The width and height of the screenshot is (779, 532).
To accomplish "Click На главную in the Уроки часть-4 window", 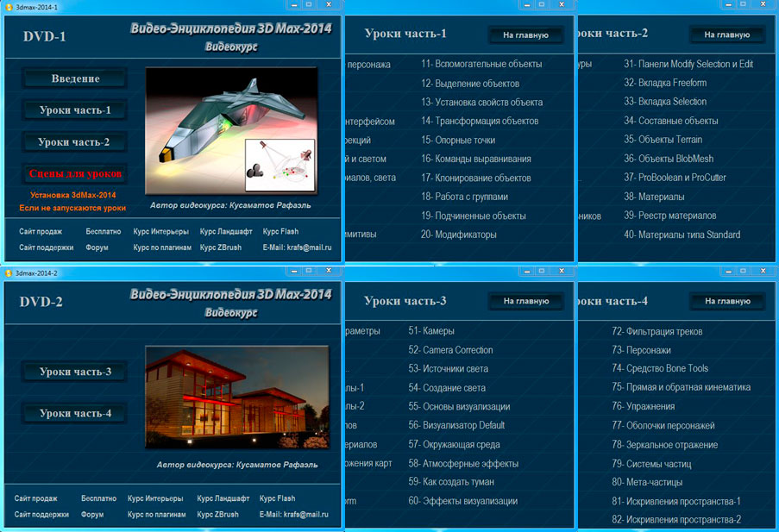I will click(x=727, y=301).
